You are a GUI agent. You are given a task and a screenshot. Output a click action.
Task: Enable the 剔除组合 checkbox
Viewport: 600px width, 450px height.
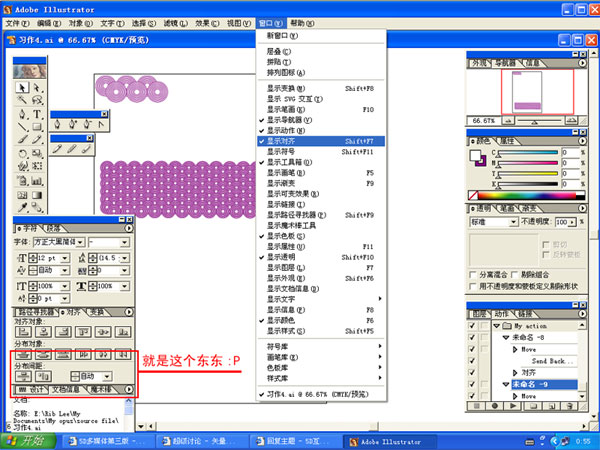514,275
